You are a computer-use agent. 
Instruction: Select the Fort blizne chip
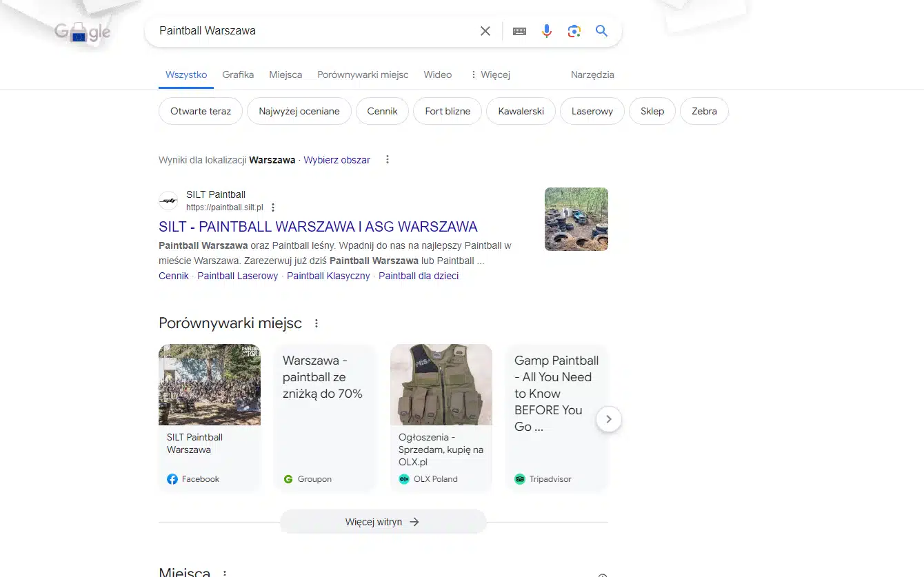click(x=448, y=111)
